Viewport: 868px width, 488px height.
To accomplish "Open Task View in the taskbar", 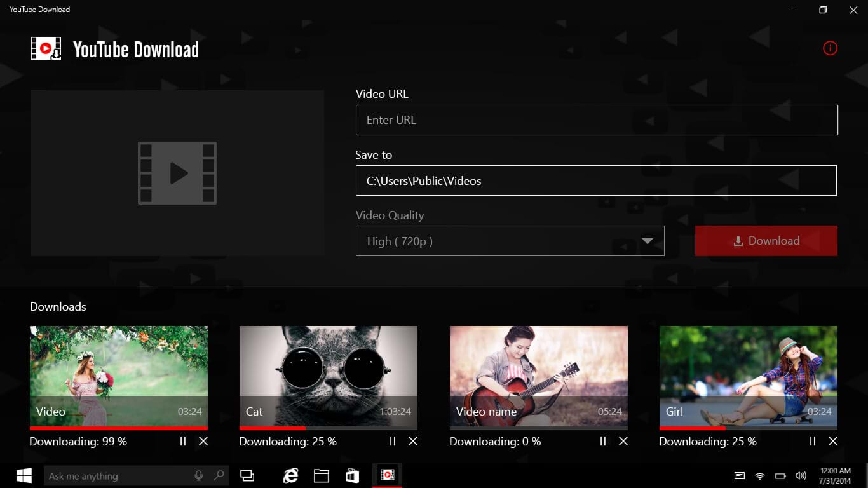I will click(x=247, y=475).
